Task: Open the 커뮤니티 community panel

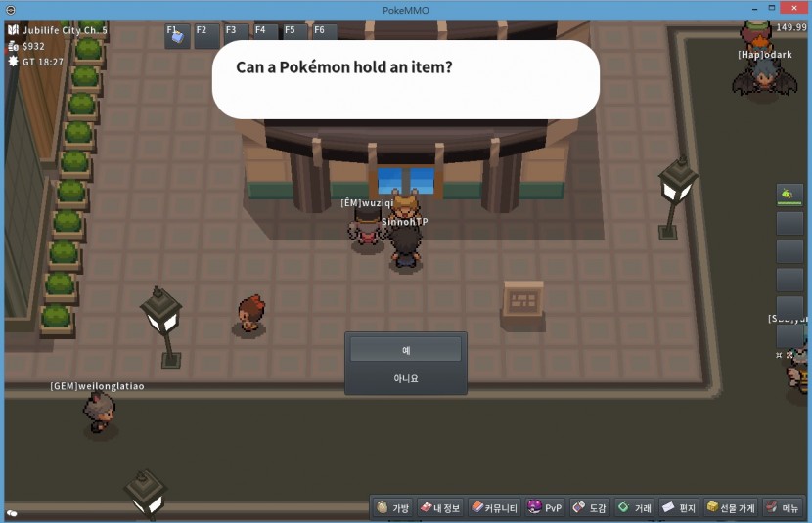Action: 493,508
